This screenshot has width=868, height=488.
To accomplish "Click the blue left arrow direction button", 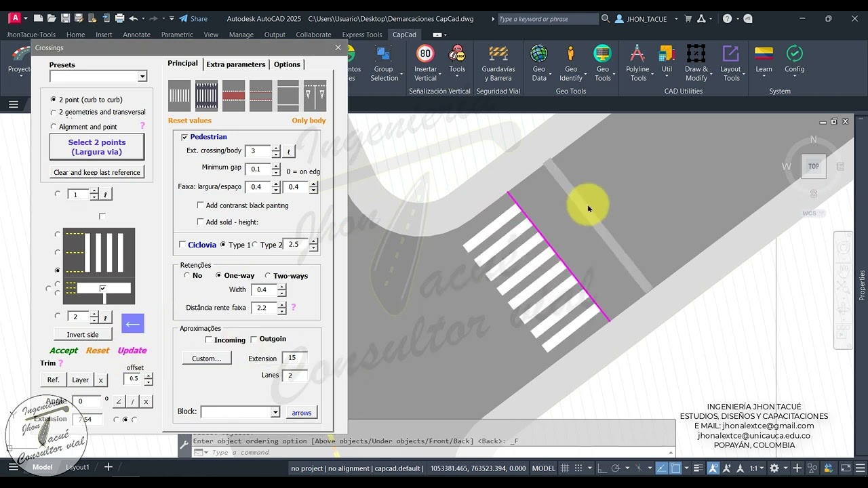I will [133, 324].
